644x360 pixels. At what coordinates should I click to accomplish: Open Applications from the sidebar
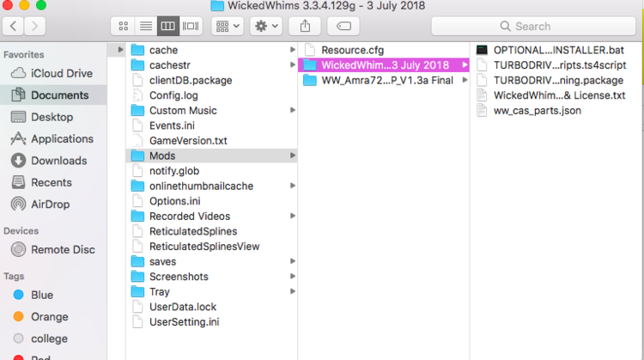pyautogui.click(x=53, y=139)
